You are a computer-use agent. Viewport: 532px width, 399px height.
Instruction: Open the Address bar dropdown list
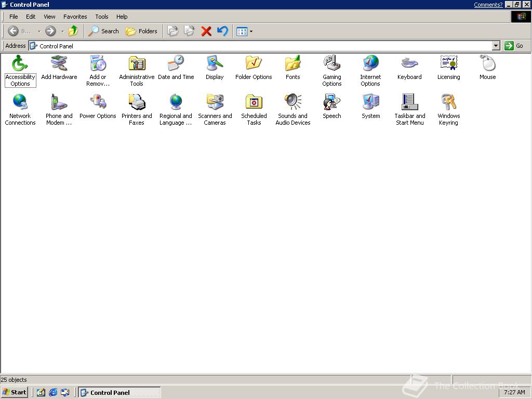point(496,46)
